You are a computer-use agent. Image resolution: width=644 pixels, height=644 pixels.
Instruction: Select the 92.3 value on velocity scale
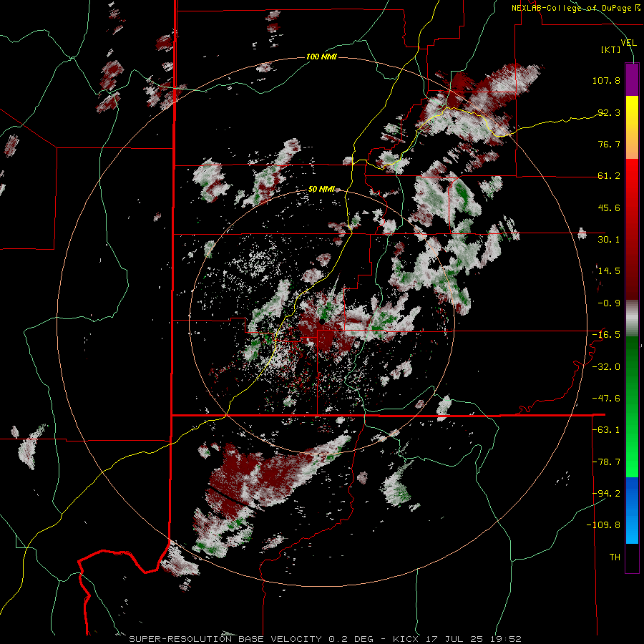pos(609,112)
